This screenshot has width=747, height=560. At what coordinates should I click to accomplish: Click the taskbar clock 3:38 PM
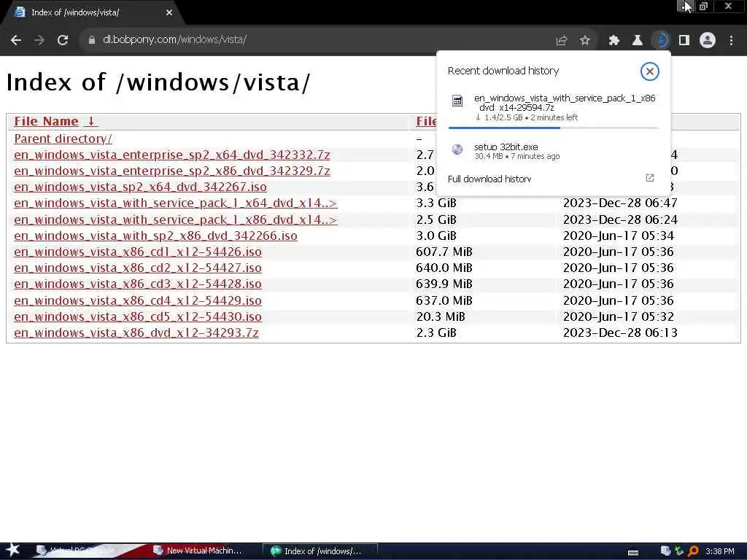point(719,551)
